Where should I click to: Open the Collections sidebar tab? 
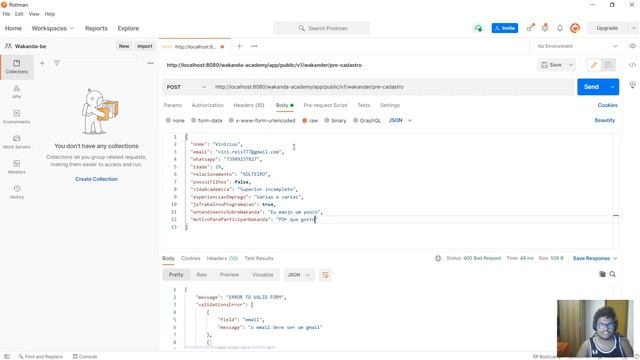pos(17,67)
